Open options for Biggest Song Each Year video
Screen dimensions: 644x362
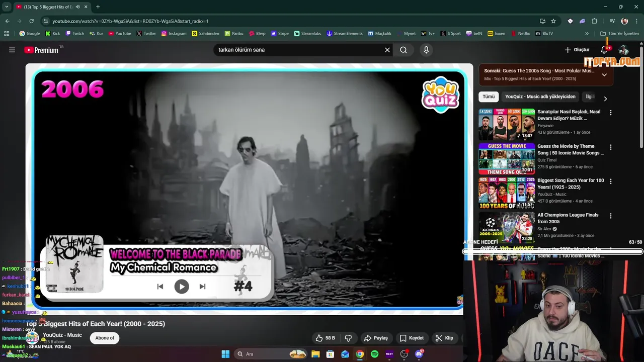coord(611,182)
